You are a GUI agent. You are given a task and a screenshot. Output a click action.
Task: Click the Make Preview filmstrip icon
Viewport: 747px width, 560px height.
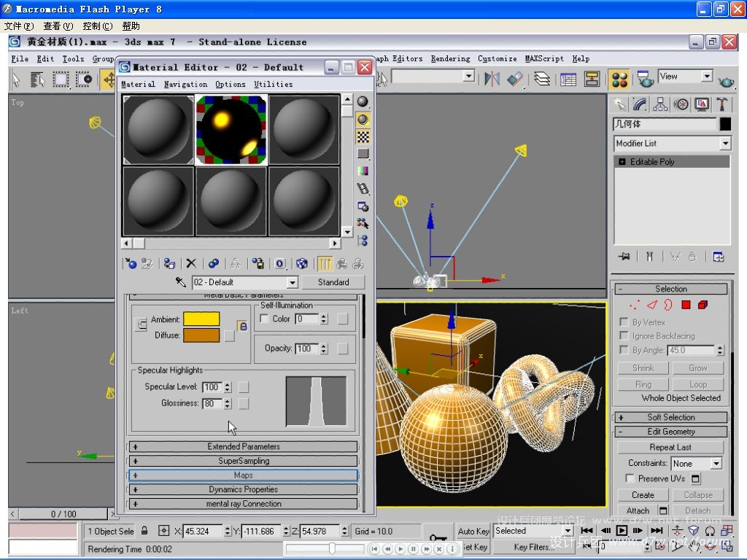[363, 189]
